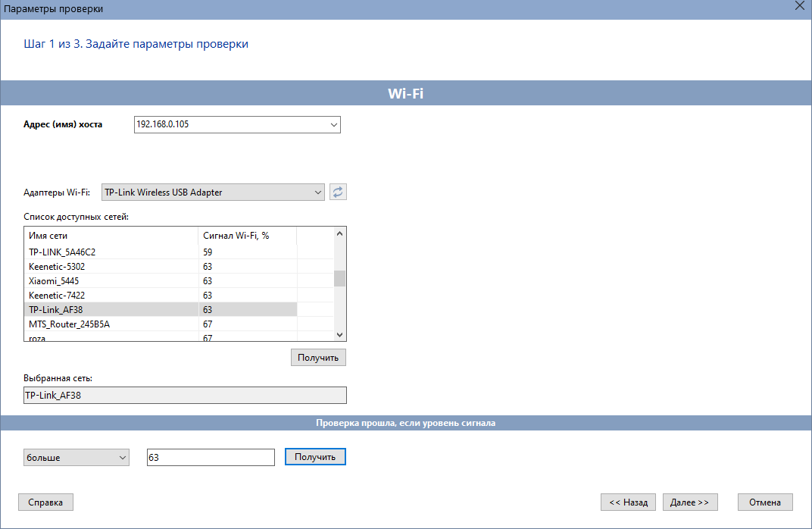Click the signal level threshold input field
The height and width of the screenshot is (529, 812).
coord(210,457)
